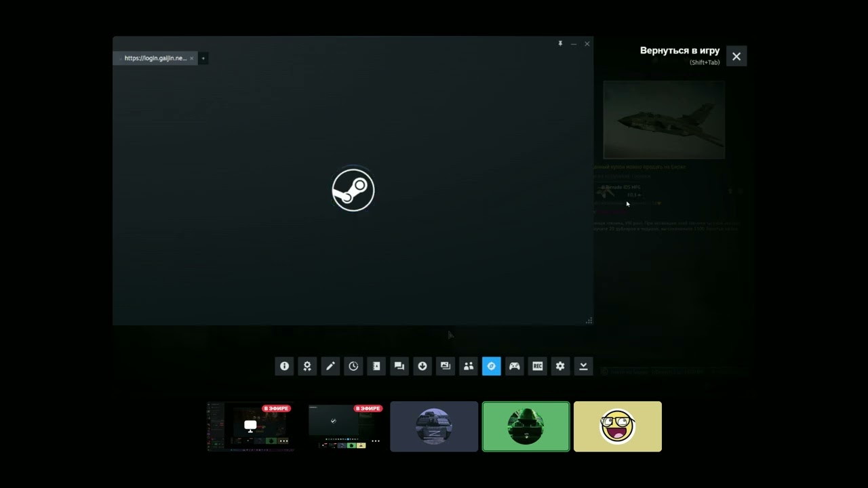The image size is (868, 488).
Task: Open overlay settings gear icon
Action: click(560, 366)
